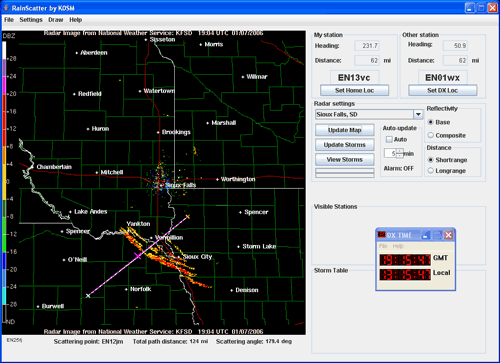This screenshot has width=500, height=363.
Task: Click the DX TIME window clock icon
Action: [x=381, y=235]
